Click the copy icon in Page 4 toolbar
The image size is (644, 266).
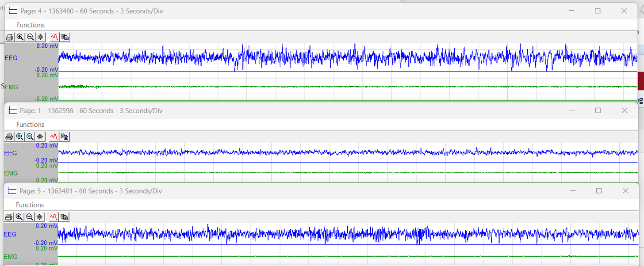point(65,37)
